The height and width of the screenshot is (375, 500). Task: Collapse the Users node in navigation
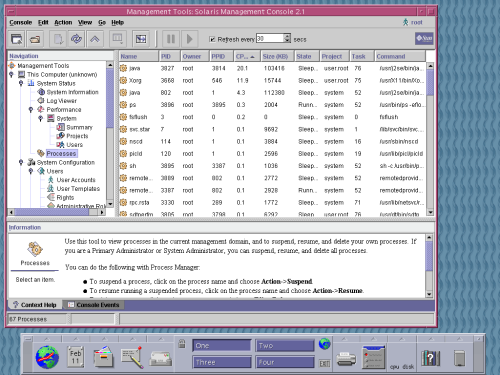pyautogui.click(x=31, y=171)
